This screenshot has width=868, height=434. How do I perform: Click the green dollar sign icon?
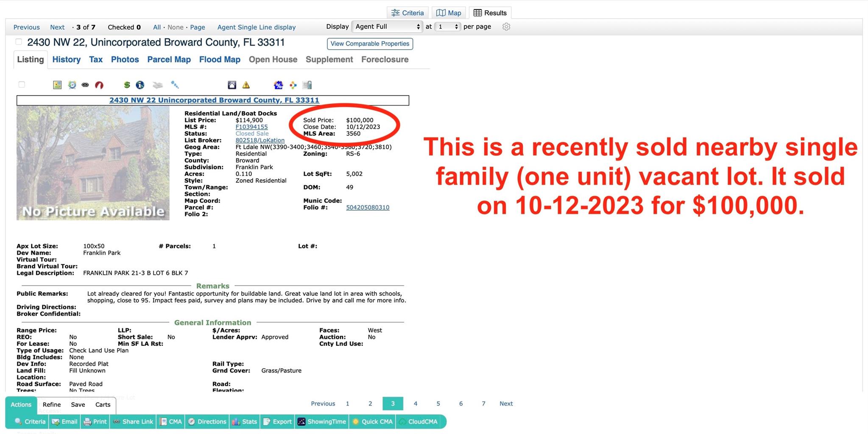(x=127, y=85)
